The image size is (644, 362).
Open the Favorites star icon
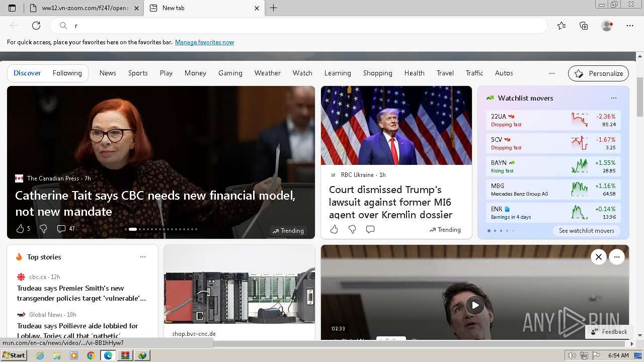pos(561,26)
